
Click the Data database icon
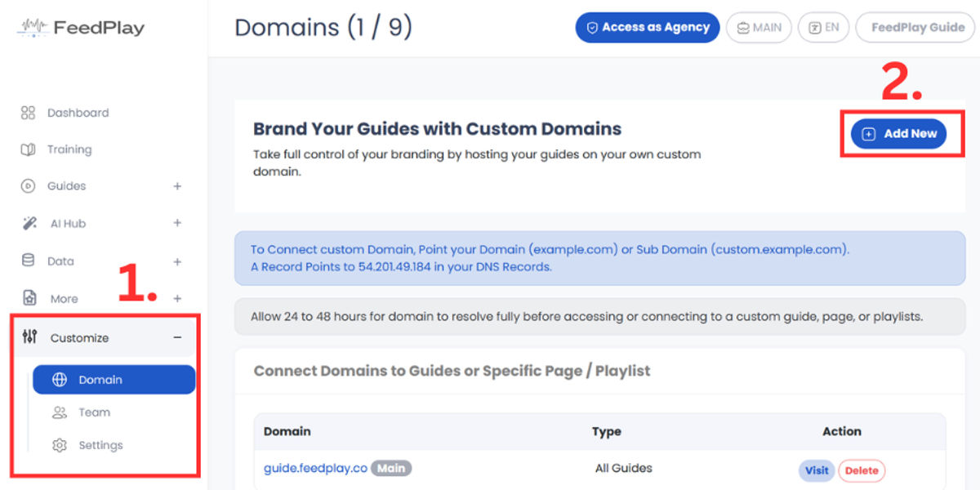point(28,261)
